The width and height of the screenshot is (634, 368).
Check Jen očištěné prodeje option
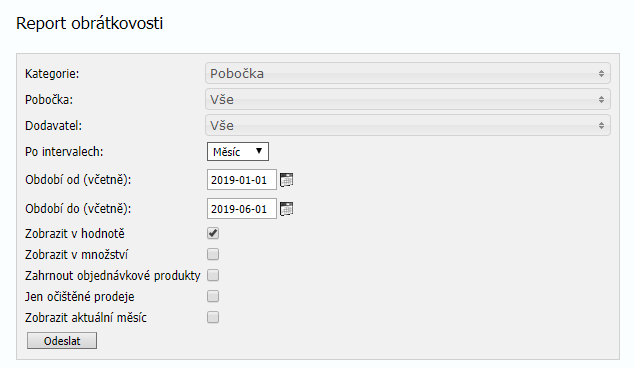pos(213,296)
